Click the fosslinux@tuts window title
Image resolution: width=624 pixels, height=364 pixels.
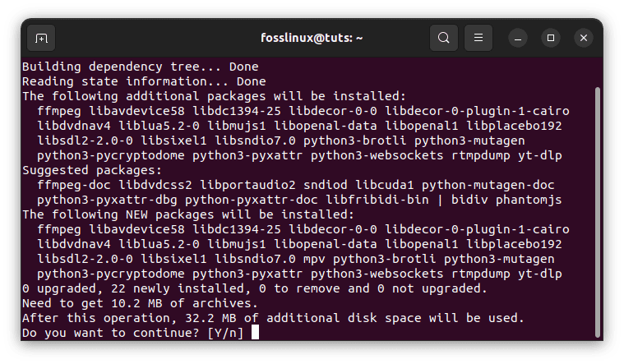coord(312,38)
